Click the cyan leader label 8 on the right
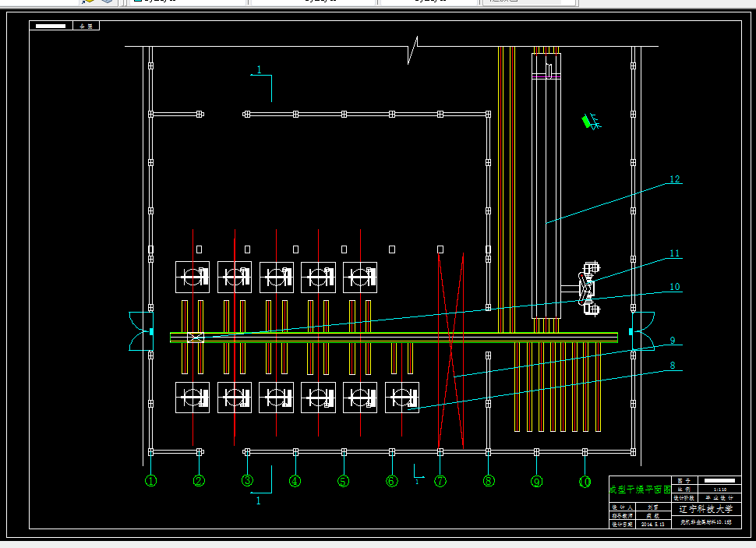The image size is (756, 548). 673,365
